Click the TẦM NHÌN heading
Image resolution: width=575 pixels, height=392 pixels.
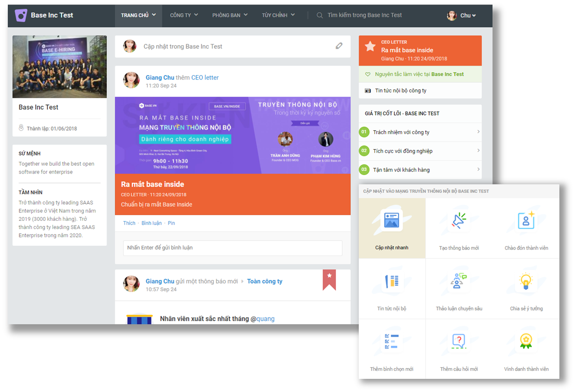pyautogui.click(x=30, y=192)
